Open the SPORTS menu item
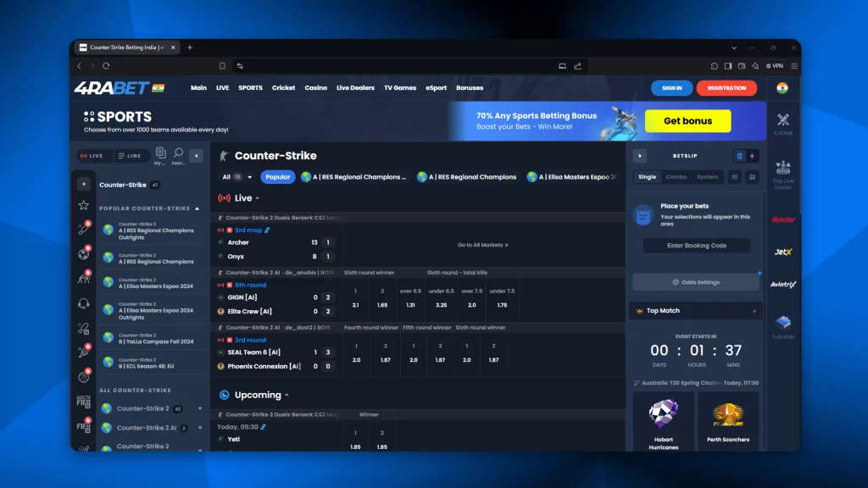The width and height of the screenshot is (868, 488). 250,88
